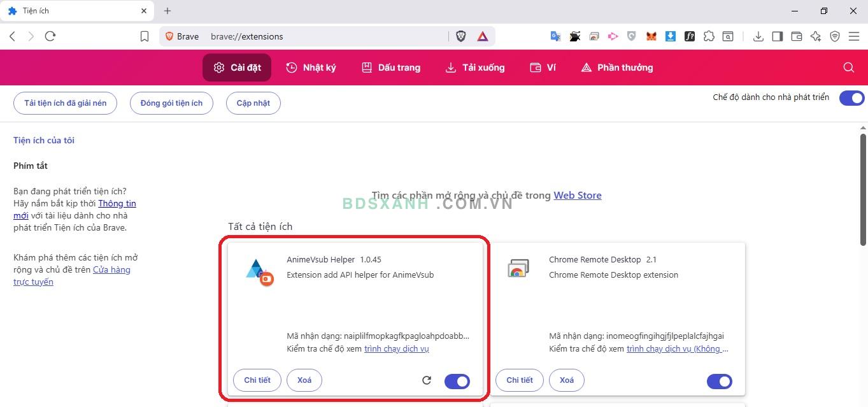This screenshot has height=407, width=868.
Task: Open Brave Rewards triangle icon in address bar
Action: coord(483,36)
